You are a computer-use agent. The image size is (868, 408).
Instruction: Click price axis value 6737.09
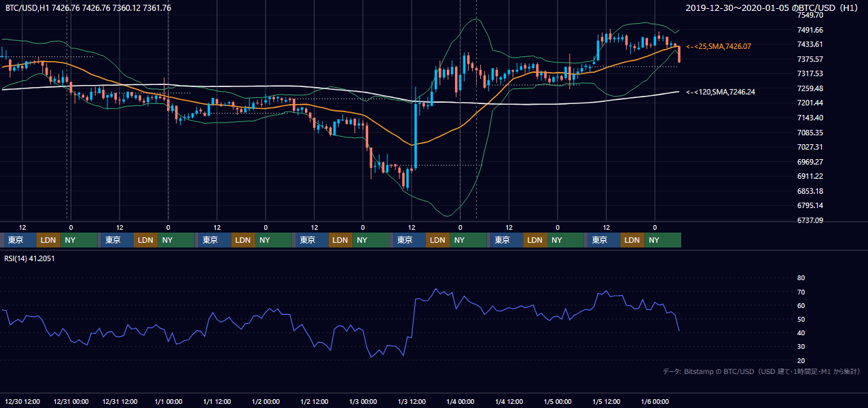[x=810, y=220]
